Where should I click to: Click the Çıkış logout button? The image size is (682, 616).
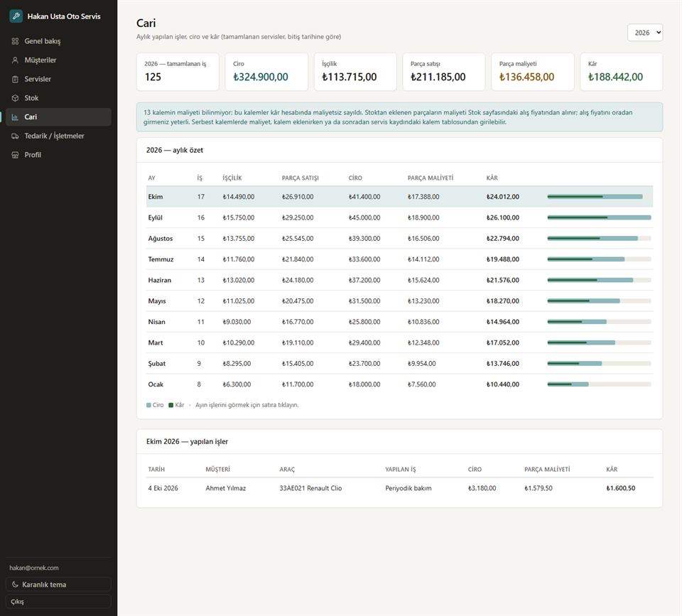coord(58,602)
